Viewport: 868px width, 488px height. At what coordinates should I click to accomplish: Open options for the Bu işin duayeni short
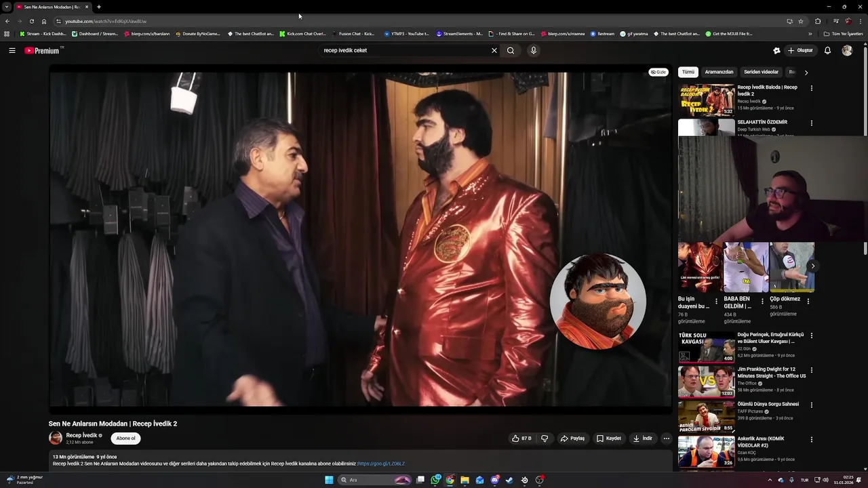pos(716,301)
